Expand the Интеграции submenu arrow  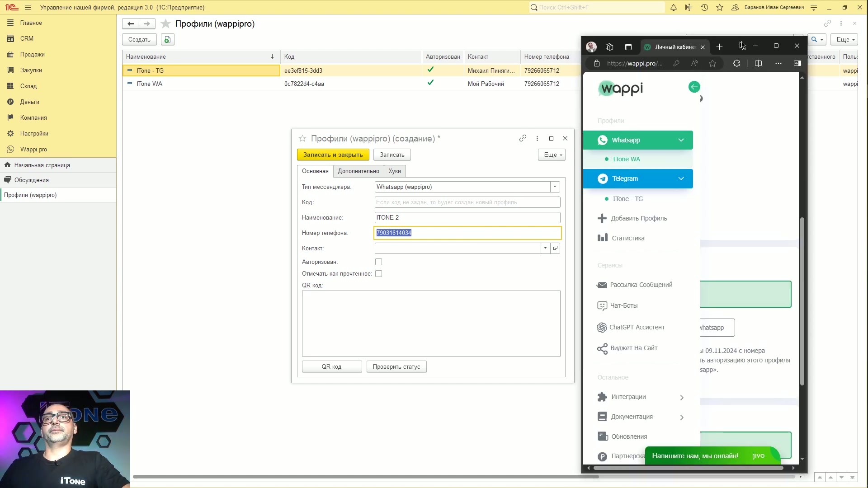(x=682, y=397)
